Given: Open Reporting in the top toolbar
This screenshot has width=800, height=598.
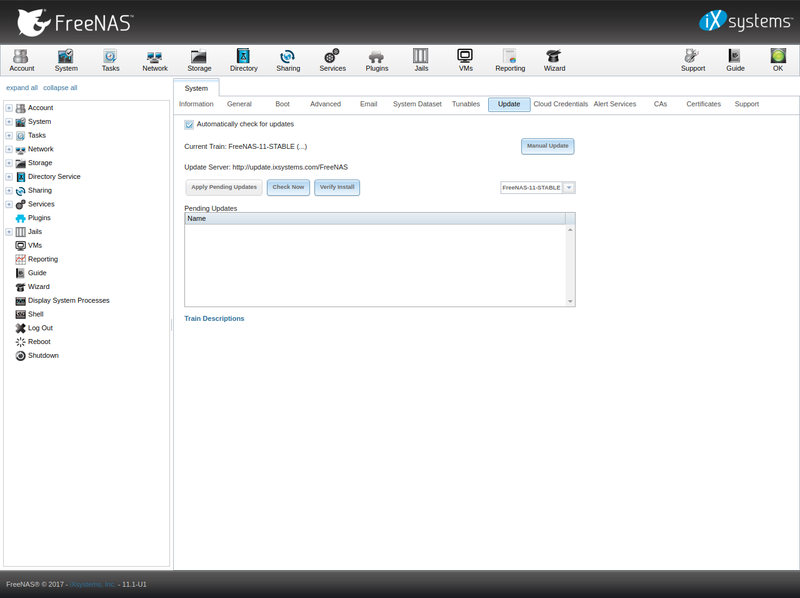Looking at the screenshot, I should point(510,60).
